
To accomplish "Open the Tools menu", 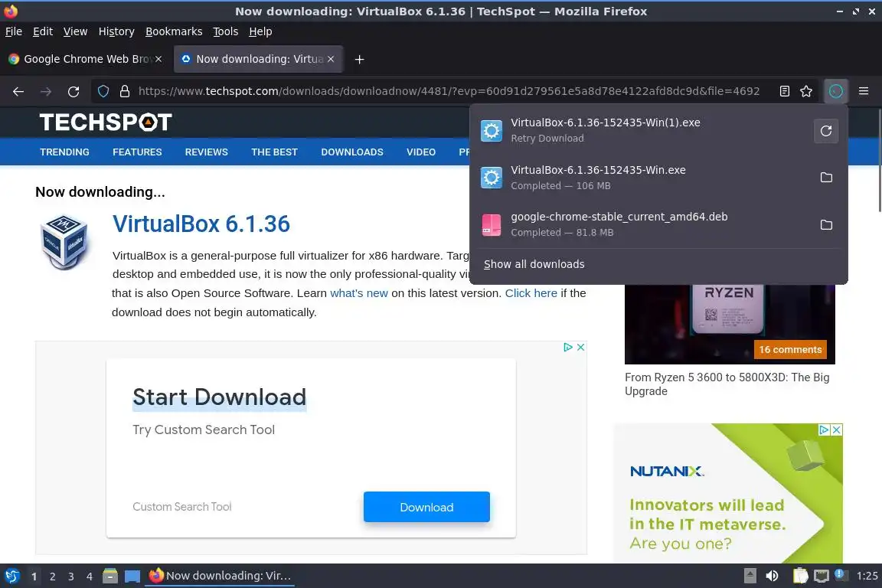I will [226, 31].
